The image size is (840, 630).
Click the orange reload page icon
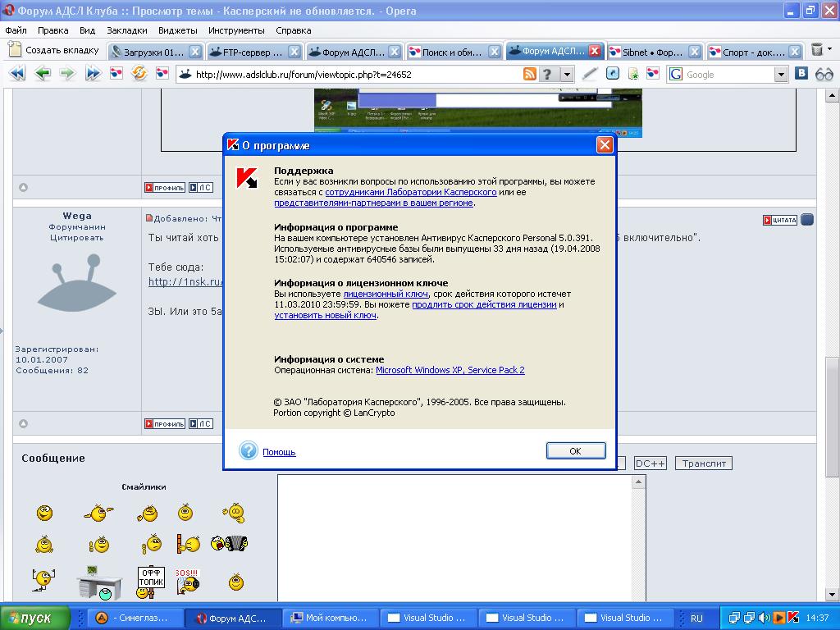(x=139, y=74)
